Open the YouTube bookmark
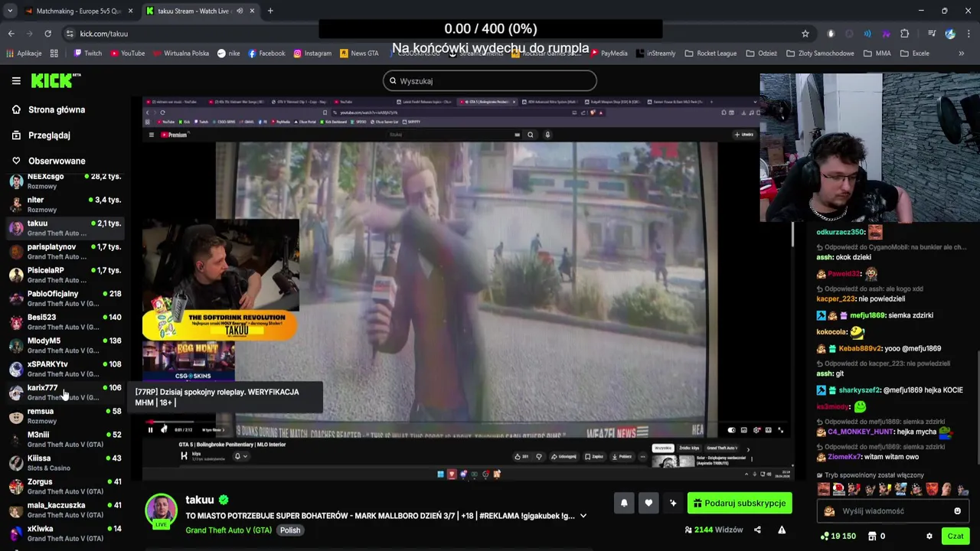Viewport: 980px width, 551px height. coord(128,54)
